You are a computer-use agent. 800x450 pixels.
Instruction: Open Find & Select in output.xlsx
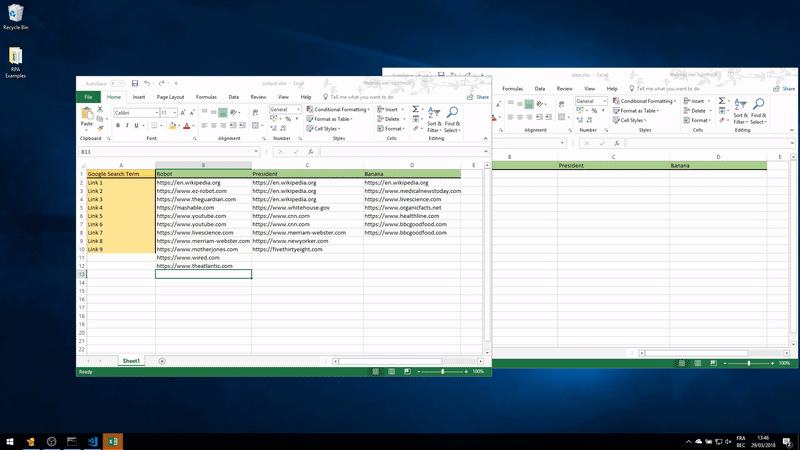(x=452, y=119)
